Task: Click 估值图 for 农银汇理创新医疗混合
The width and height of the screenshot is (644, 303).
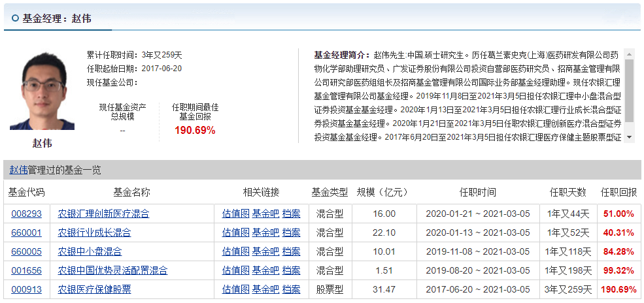Action: (236, 214)
